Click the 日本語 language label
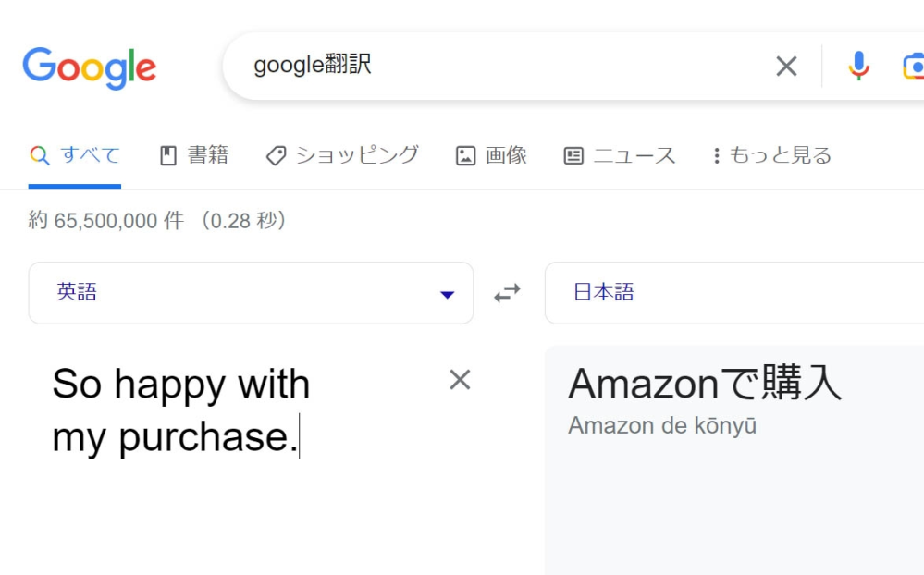Screen dimensions: 924x575 (602, 292)
